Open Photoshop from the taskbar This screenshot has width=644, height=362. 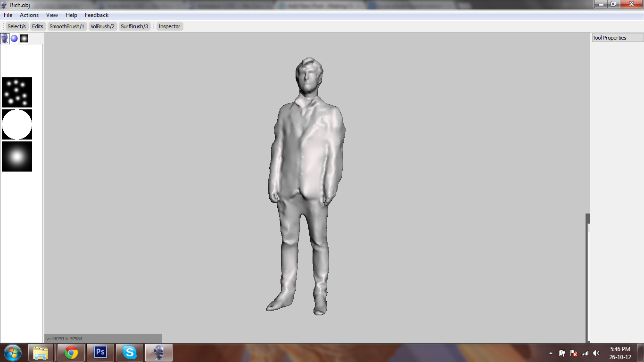click(x=100, y=353)
